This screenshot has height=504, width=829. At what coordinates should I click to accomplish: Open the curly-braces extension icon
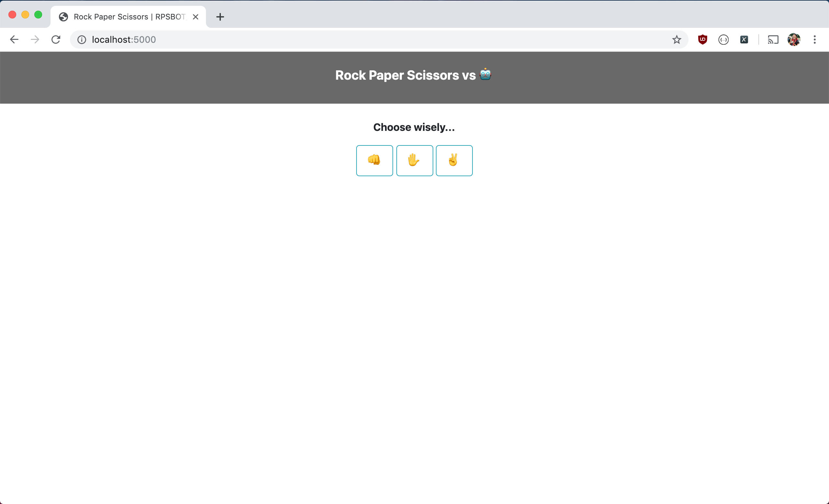click(x=723, y=40)
